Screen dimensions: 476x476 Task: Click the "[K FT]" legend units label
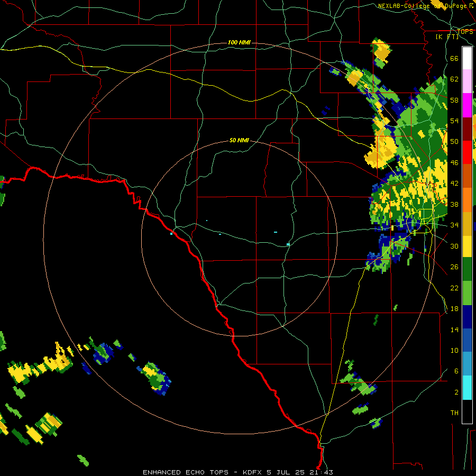click(447, 36)
